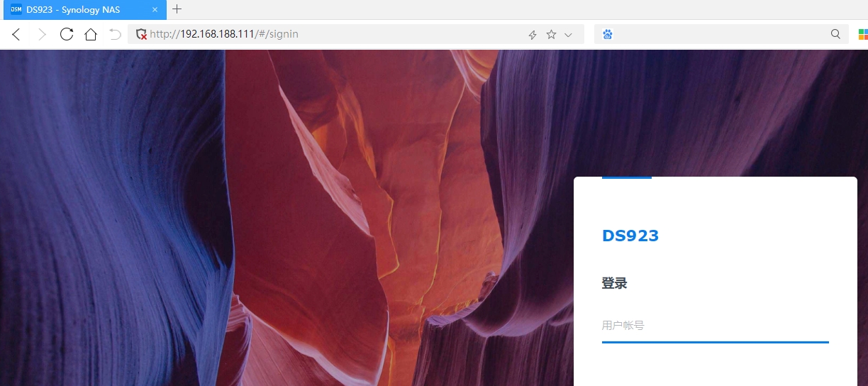The image size is (868, 386).
Task: Click the Baidu paw search engine icon
Action: coord(607,34)
